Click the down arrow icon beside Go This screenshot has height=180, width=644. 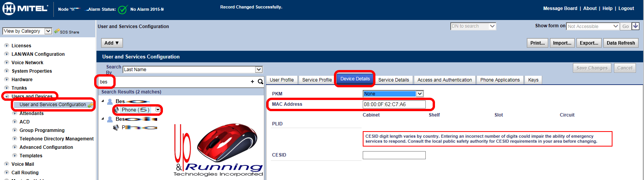(635, 26)
